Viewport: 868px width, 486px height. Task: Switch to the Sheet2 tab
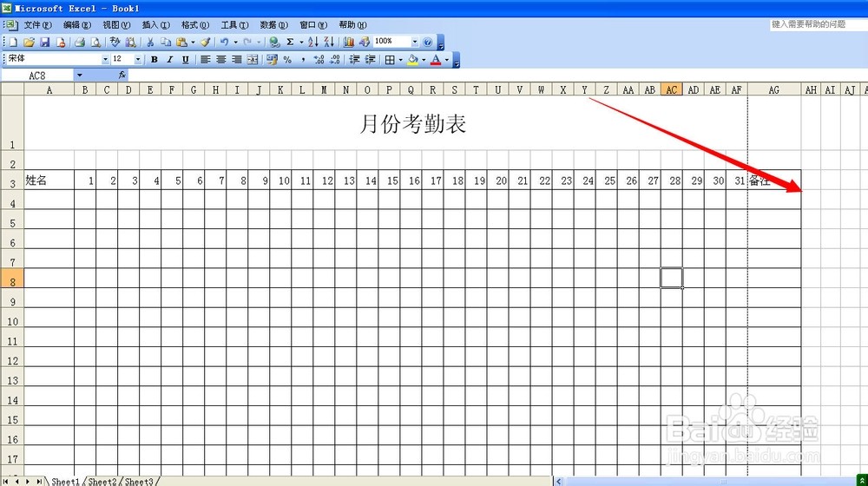click(102, 482)
